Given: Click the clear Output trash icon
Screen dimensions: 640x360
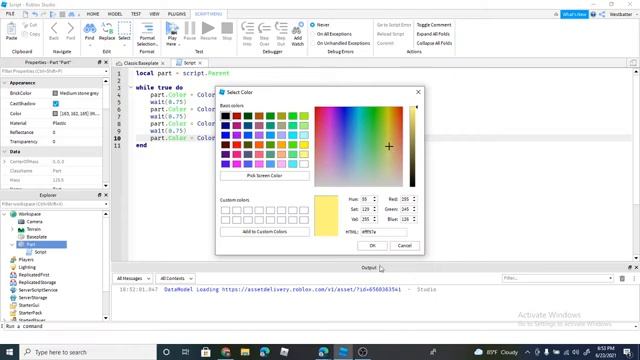Looking at the screenshot, I should [x=622, y=278].
